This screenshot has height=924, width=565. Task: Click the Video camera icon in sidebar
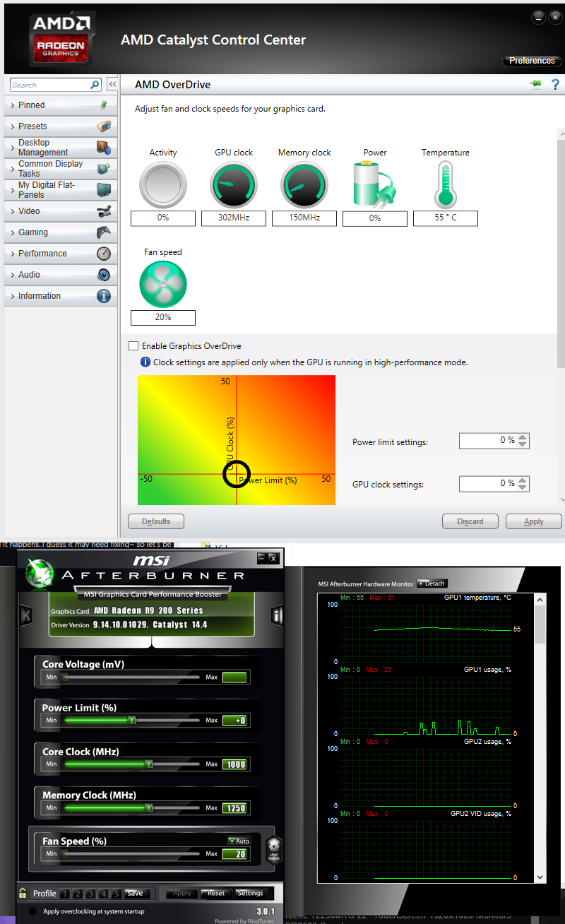pyautogui.click(x=104, y=211)
